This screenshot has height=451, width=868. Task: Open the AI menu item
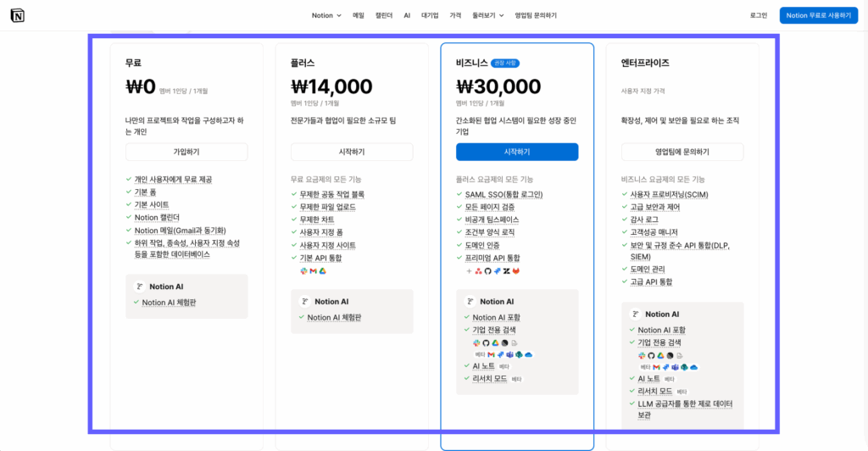click(x=407, y=15)
